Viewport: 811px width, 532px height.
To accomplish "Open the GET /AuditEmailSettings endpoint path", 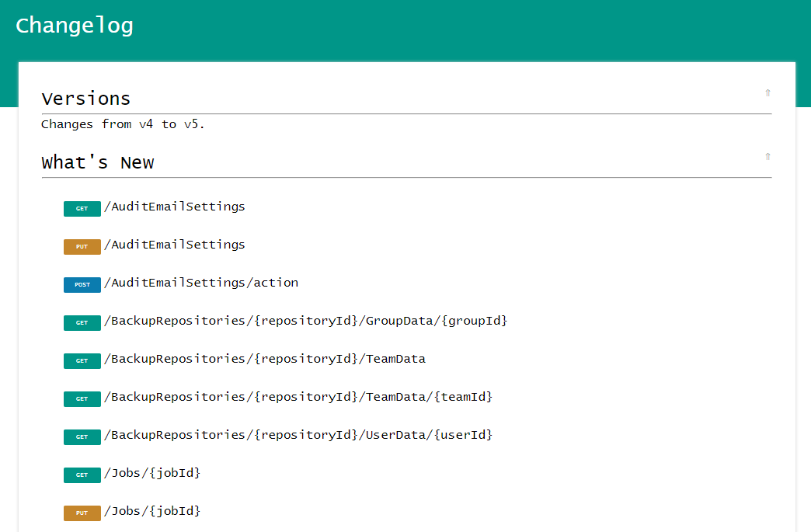I will point(175,207).
